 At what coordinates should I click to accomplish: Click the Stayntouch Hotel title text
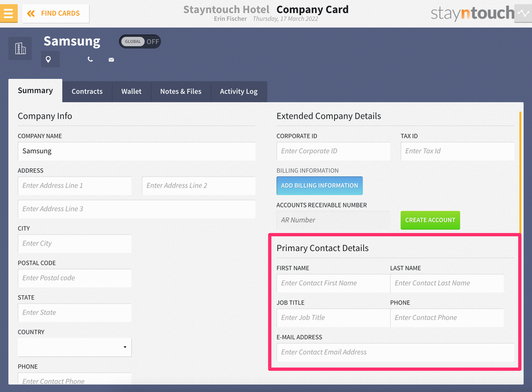coord(226,9)
